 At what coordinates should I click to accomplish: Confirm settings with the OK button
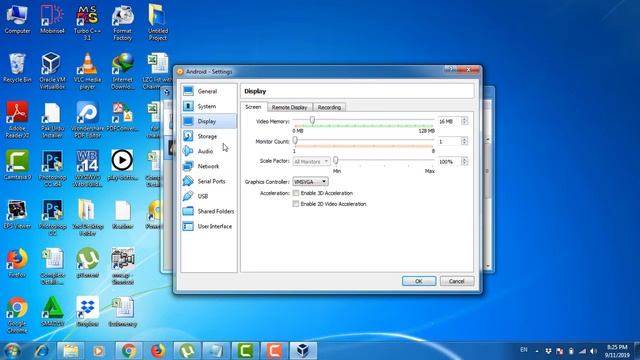[419, 281]
